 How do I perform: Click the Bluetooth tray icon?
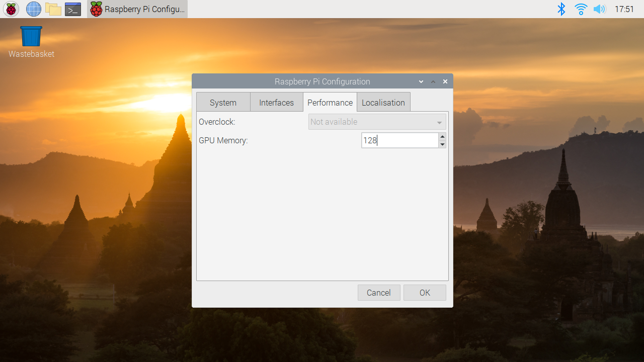(x=561, y=9)
